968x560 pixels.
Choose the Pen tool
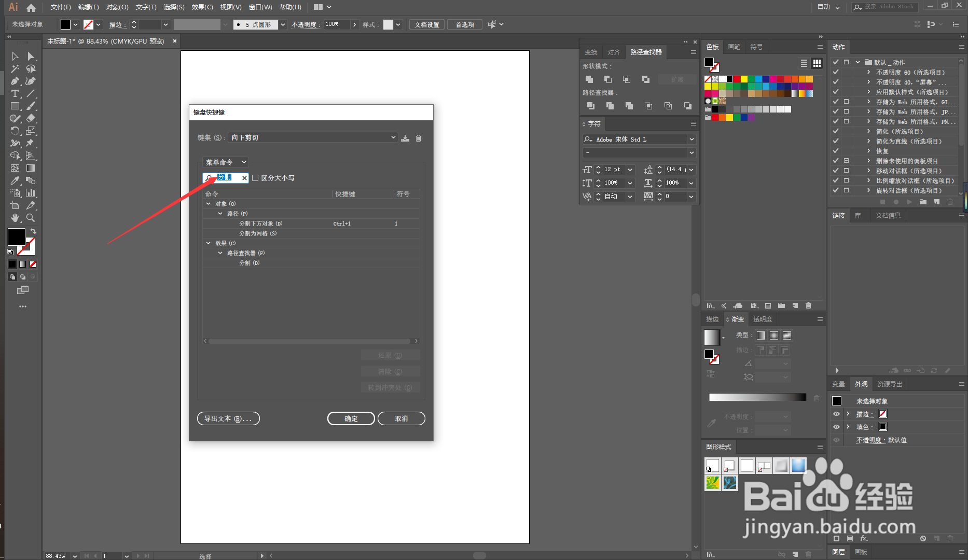pyautogui.click(x=15, y=81)
